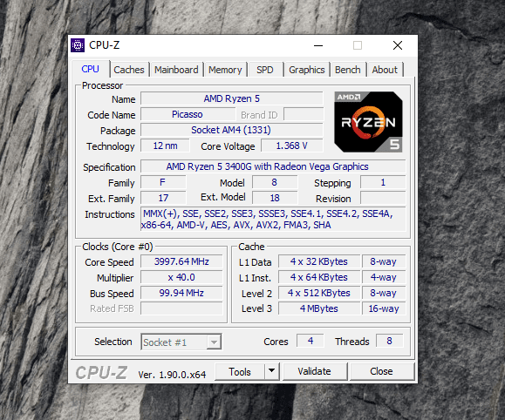
Task: Click the L1 Inst. associativity 4-way
Action: coord(384,277)
